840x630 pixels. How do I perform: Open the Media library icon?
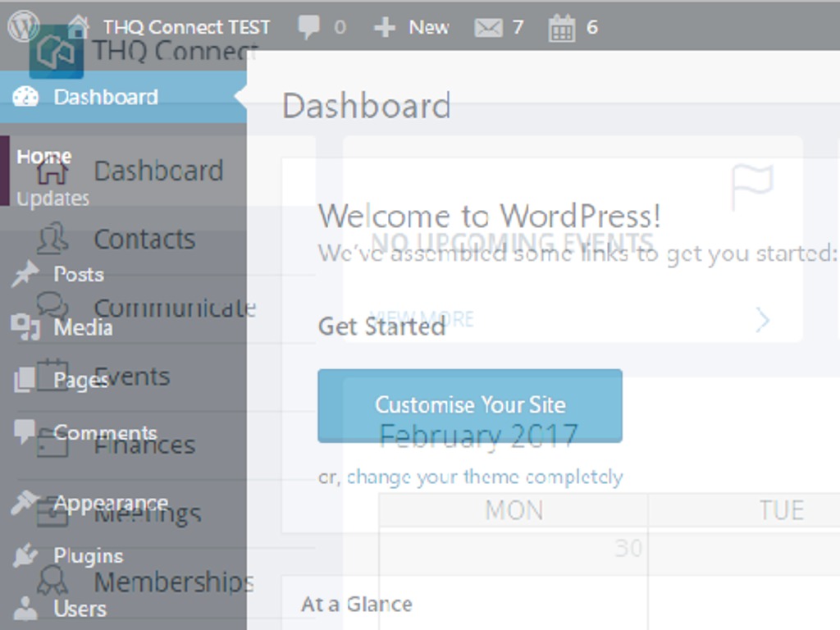(25, 326)
